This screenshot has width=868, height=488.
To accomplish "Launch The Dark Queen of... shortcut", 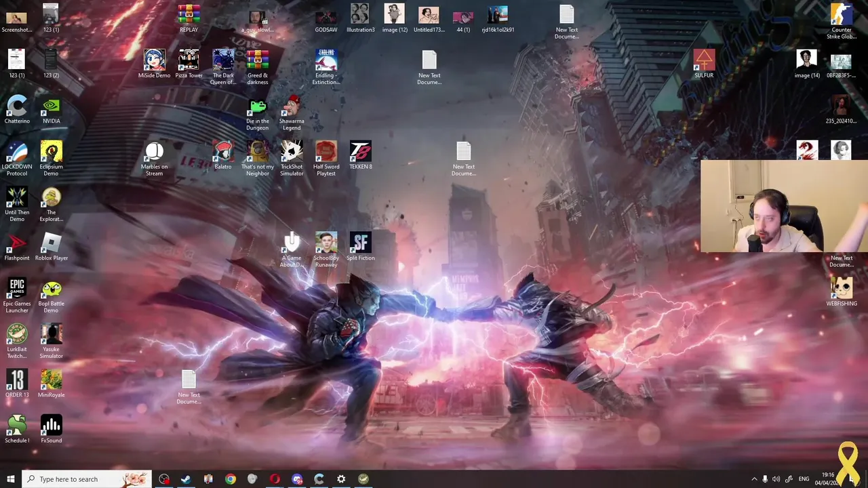I will pos(223,67).
